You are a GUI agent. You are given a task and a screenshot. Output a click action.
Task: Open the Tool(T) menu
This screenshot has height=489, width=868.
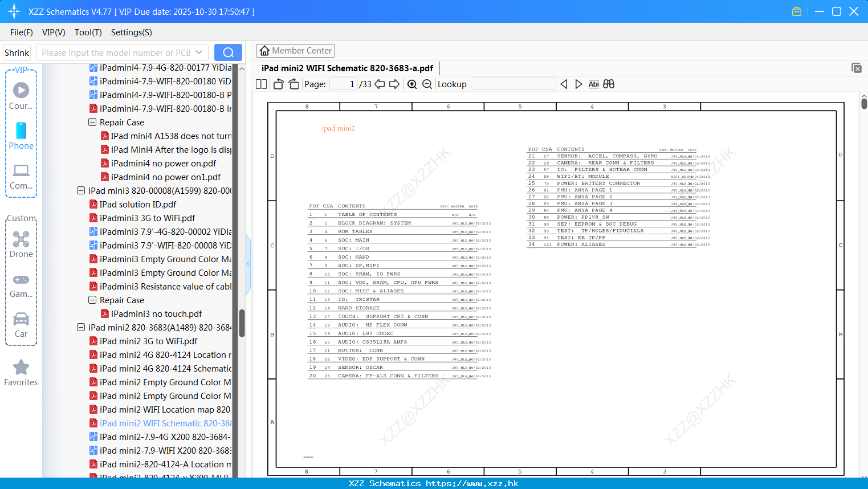pos(88,32)
